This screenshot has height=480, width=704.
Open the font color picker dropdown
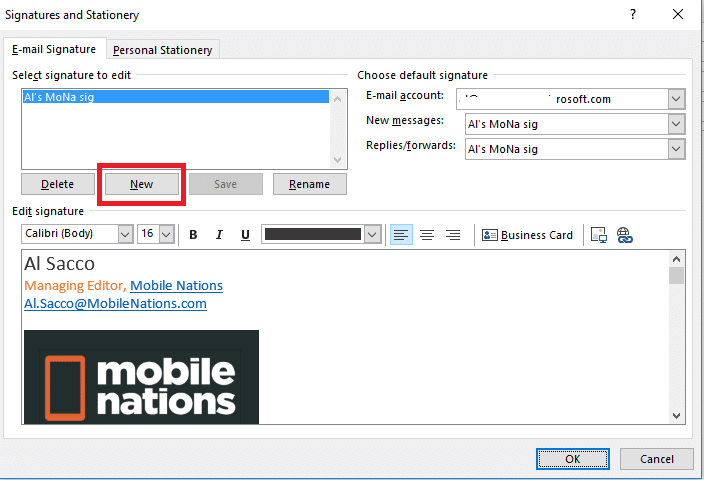coord(372,234)
